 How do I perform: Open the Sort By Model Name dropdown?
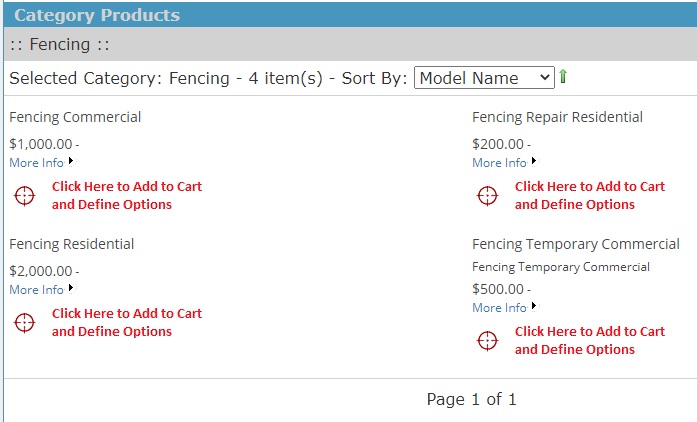click(x=484, y=78)
